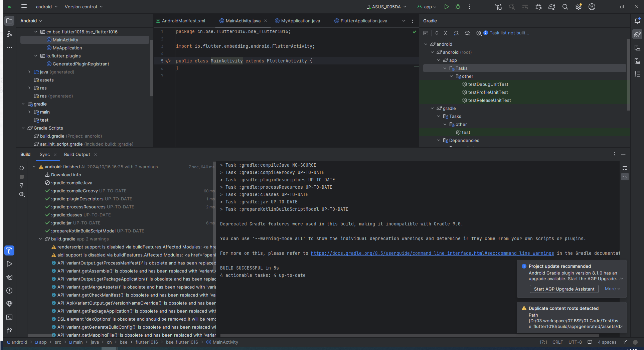Open Gradle build settings wrench-gear icon
The image size is (644, 350).
[479, 33]
